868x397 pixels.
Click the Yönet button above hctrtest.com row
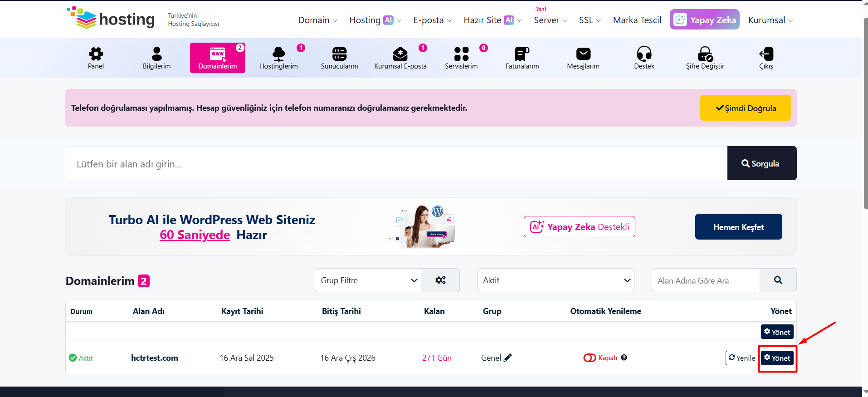point(777,332)
